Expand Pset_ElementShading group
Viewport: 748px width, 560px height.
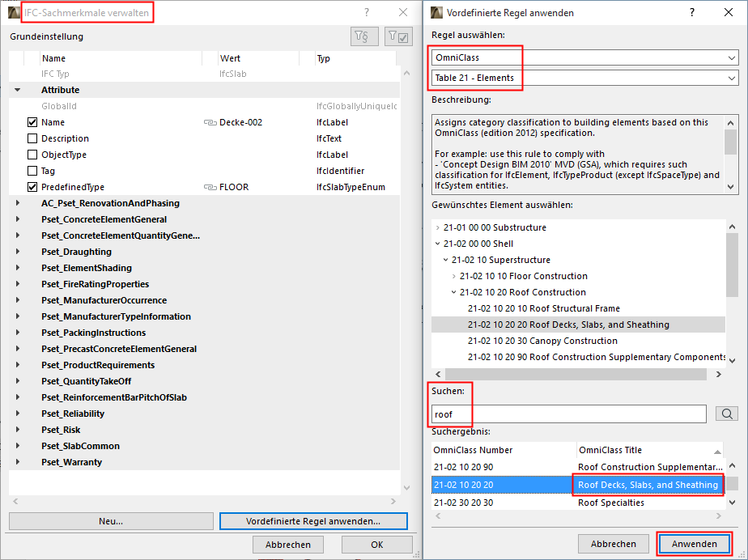pos(18,268)
